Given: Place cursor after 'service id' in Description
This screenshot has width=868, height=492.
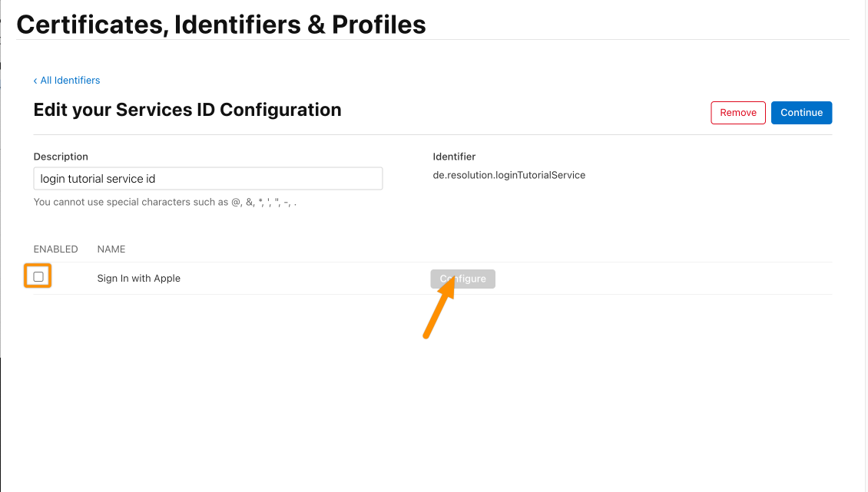Looking at the screenshot, I should click(x=157, y=179).
